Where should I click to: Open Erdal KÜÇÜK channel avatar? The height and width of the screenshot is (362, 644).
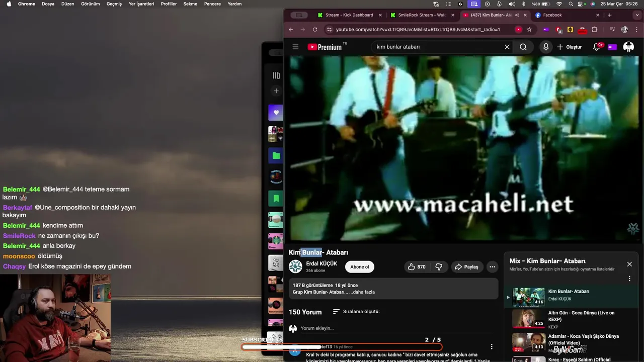click(295, 266)
